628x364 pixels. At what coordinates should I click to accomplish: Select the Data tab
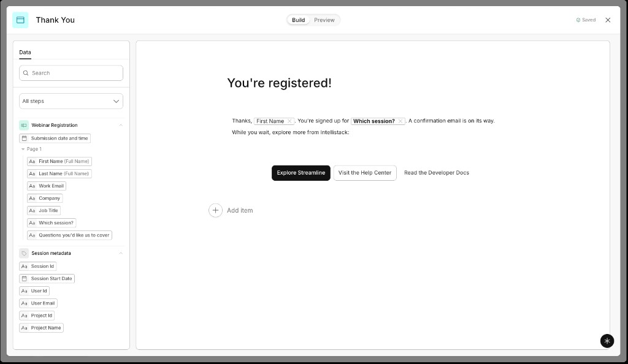point(25,53)
